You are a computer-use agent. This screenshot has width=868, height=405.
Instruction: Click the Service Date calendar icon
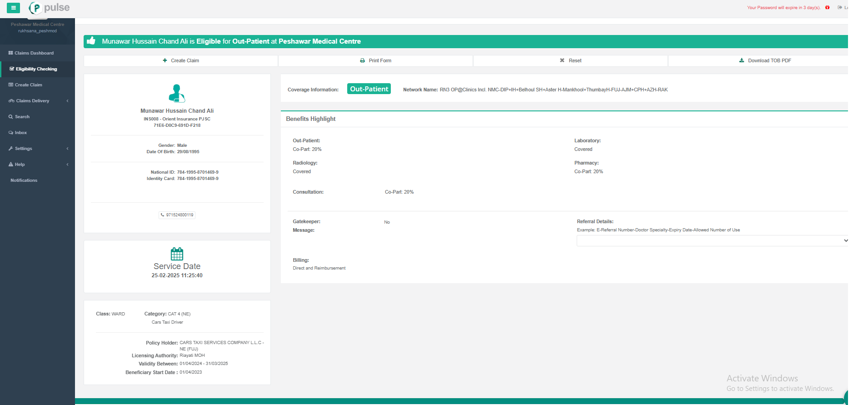(177, 254)
